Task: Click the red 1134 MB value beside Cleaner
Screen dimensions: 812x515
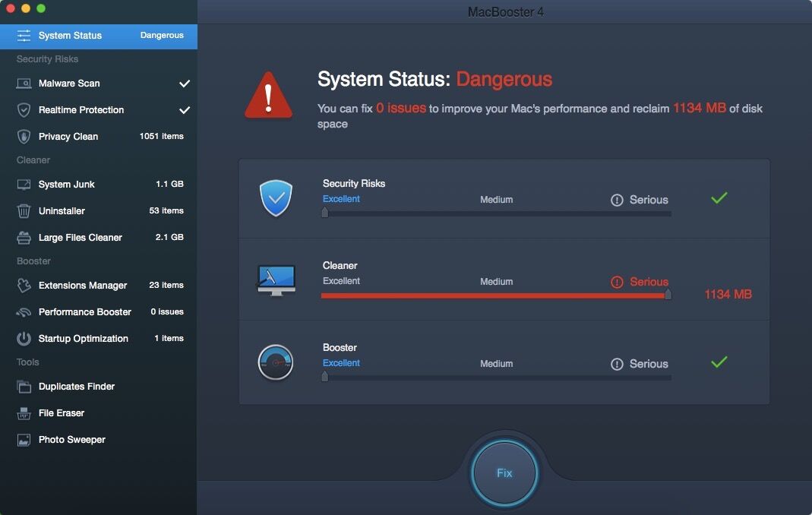Action: [x=728, y=294]
